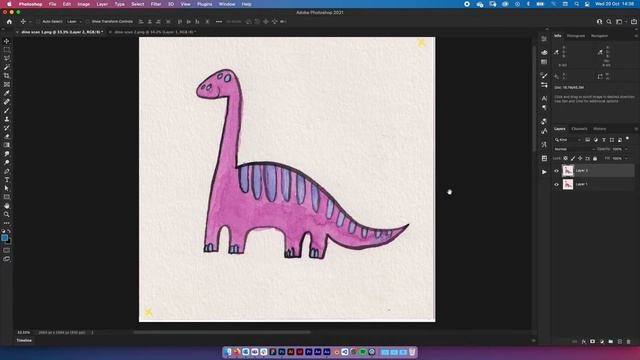Select the Dodge tool
The image size is (640, 360).
(x=7, y=162)
